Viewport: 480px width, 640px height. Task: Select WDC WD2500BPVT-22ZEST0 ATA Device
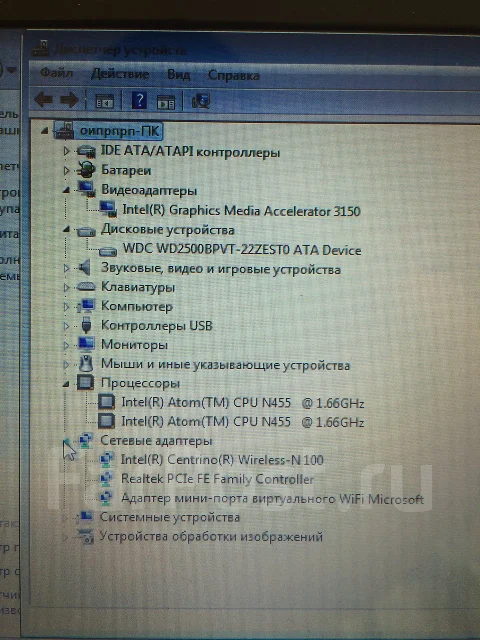pos(242,249)
